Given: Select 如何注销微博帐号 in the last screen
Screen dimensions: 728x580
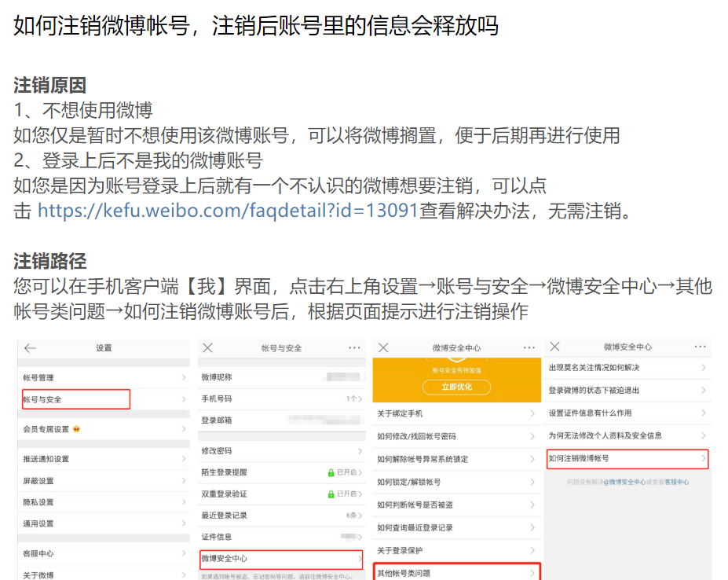Looking at the screenshot, I should point(627,459).
